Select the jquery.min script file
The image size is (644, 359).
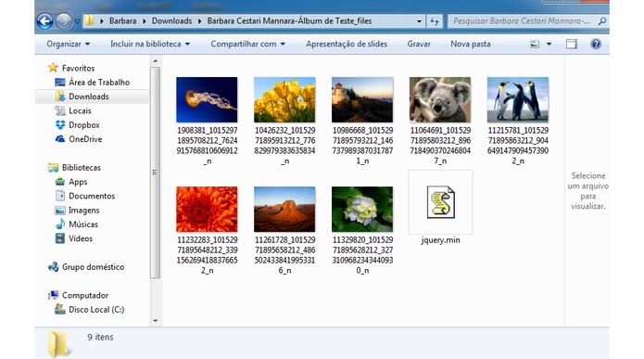440,208
